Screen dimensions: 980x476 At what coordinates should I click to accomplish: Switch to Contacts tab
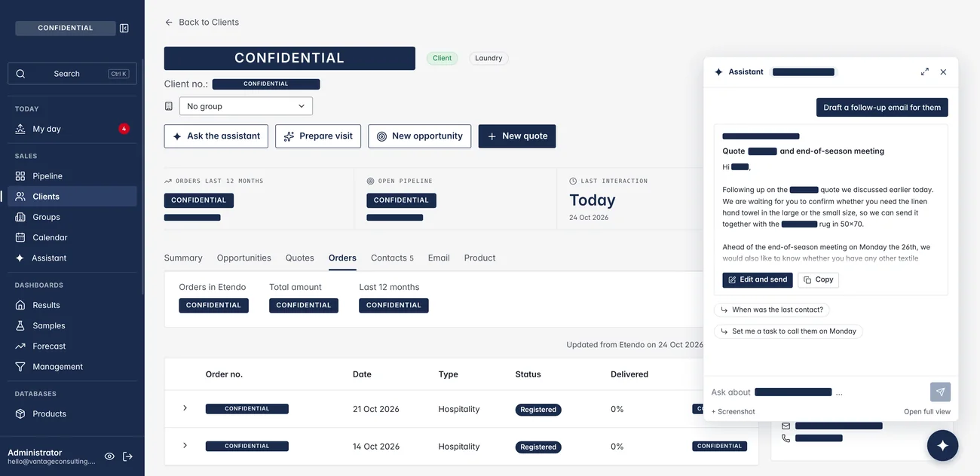[x=392, y=258]
